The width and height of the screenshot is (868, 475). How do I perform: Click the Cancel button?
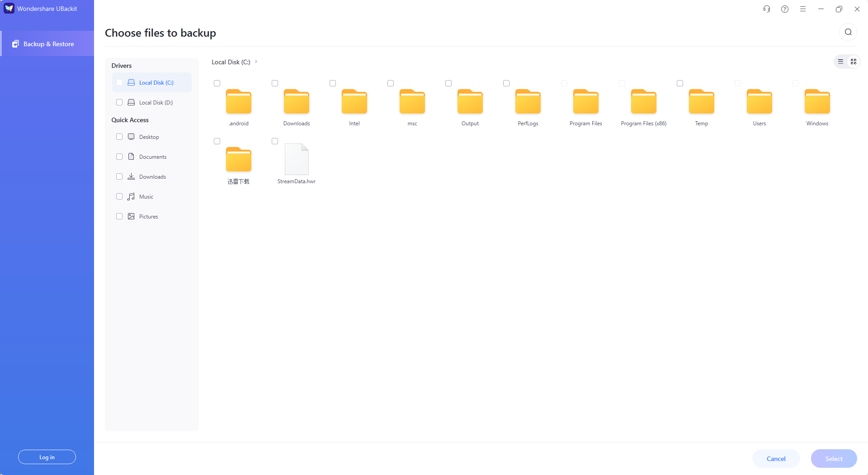click(776, 459)
